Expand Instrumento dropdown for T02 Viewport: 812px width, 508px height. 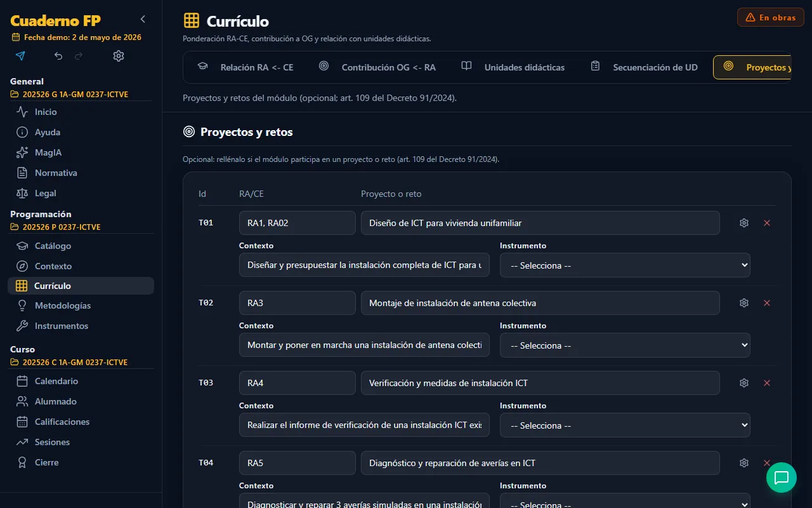625,345
